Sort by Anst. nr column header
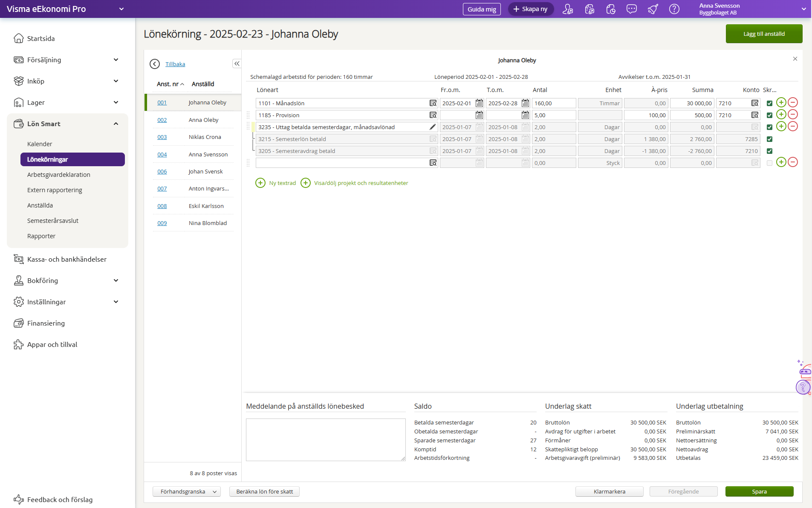The width and height of the screenshot is (812, 508). (x=170, y=84)
